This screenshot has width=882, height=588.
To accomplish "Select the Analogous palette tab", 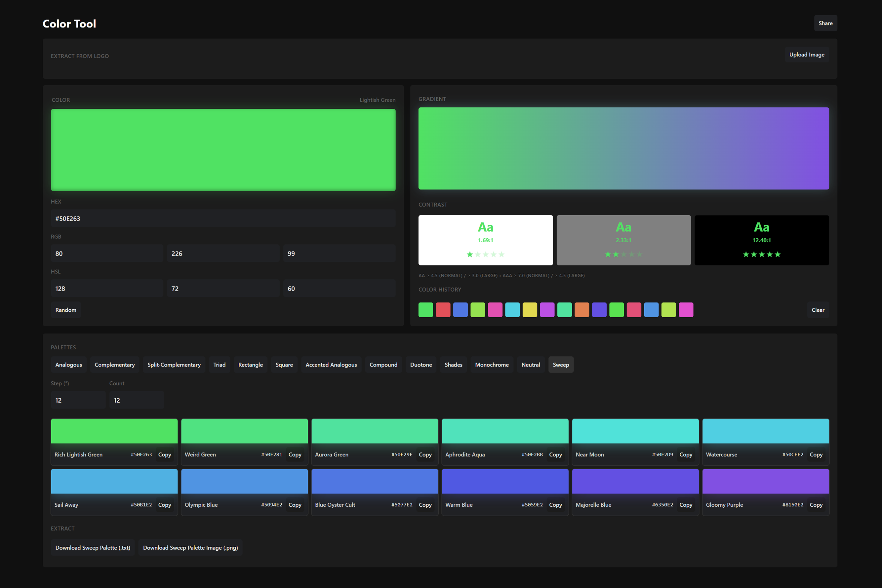I will tap(69, 365).
